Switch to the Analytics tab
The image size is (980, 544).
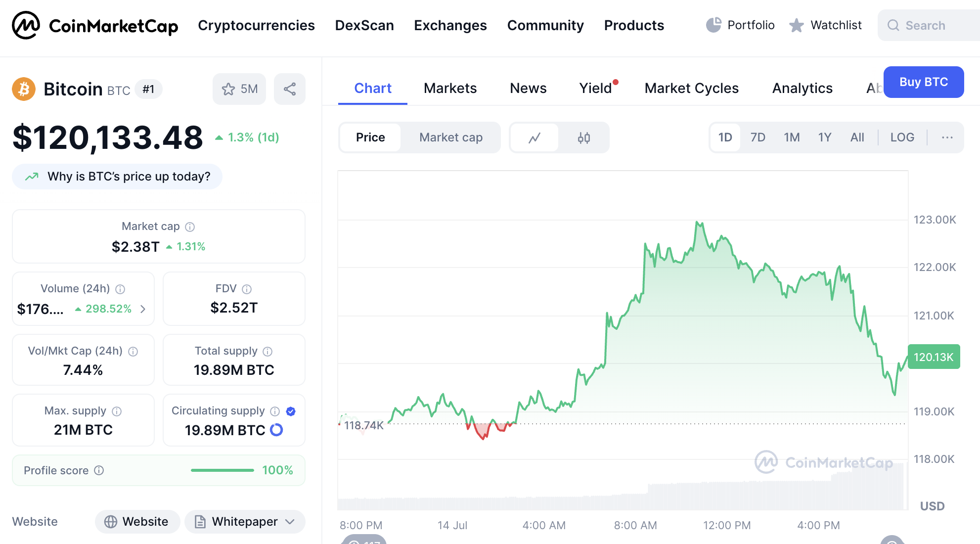click(x=802, y=88)
